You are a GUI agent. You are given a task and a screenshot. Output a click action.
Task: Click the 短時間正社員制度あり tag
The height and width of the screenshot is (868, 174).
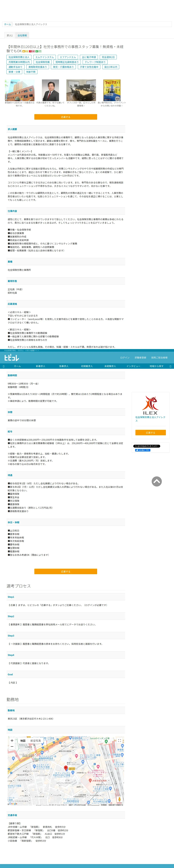point(67,62)
